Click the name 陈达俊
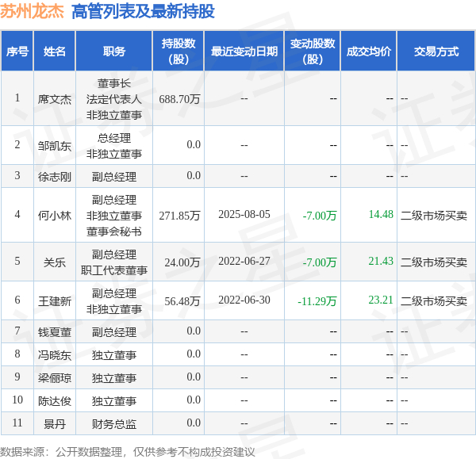Image resolution: width=476 pixels, height=459 pixels. coord(55,401)
